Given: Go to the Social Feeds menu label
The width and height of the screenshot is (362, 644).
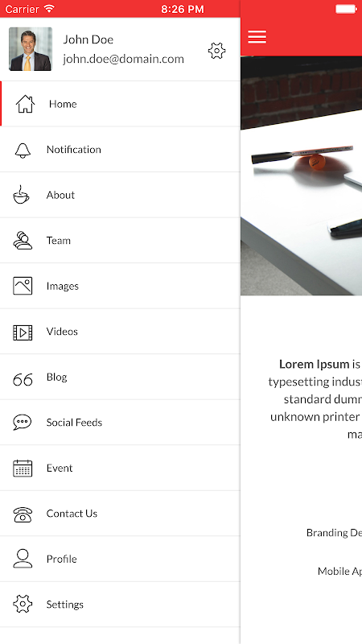Looking at the screenshot, I should pos(74,422).
